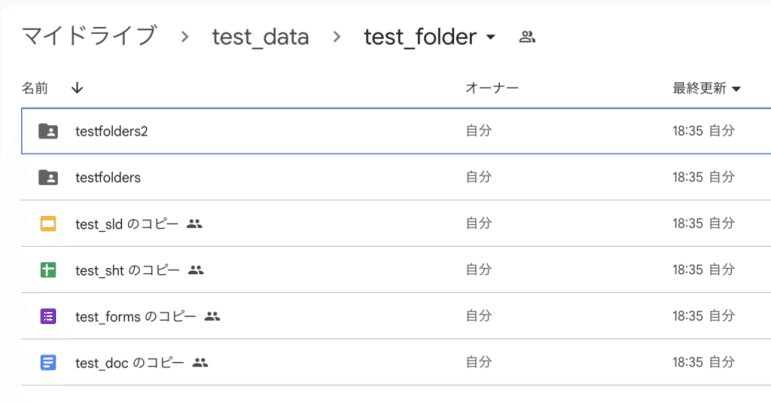Viewport: 771px width, 402px height.
Task: Open the test_folder dropdown arrow
Action: pyautogui.click(x=490, y=37)
